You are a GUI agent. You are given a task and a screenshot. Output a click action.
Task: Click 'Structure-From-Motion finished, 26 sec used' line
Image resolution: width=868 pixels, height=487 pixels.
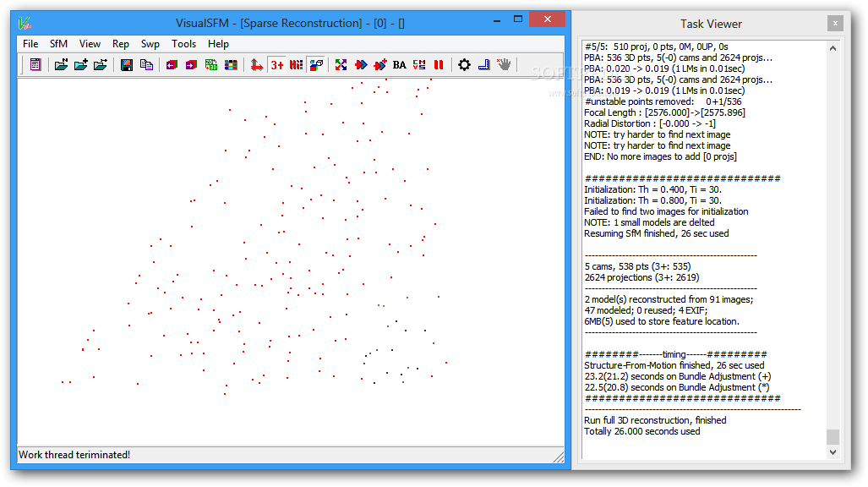click(674, 365)
